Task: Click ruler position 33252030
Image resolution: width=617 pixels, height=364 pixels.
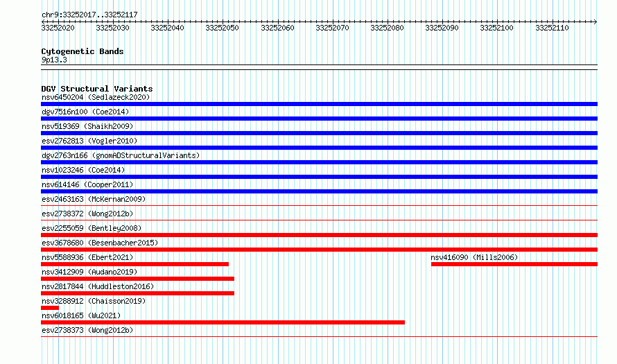Action: coord(112,28)
